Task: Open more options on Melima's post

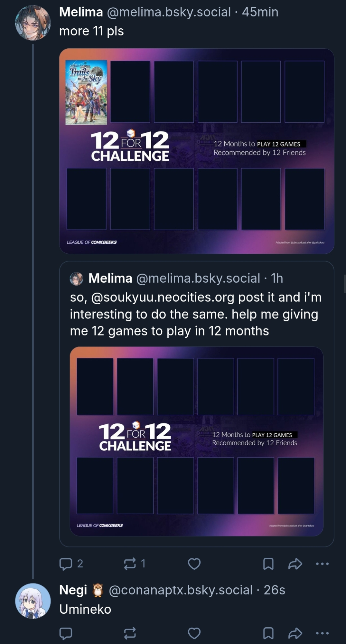Action: (322, 564)
